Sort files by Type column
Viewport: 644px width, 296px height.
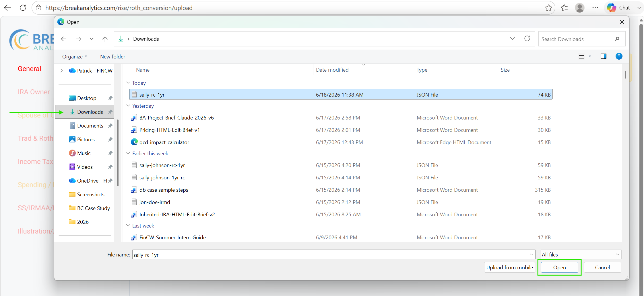[x=422, y=70]
